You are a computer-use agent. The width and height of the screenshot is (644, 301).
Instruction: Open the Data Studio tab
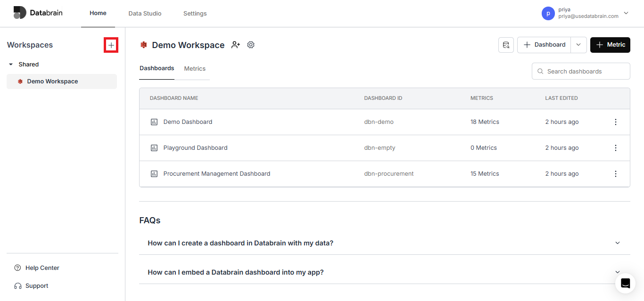tap(145, 14)
